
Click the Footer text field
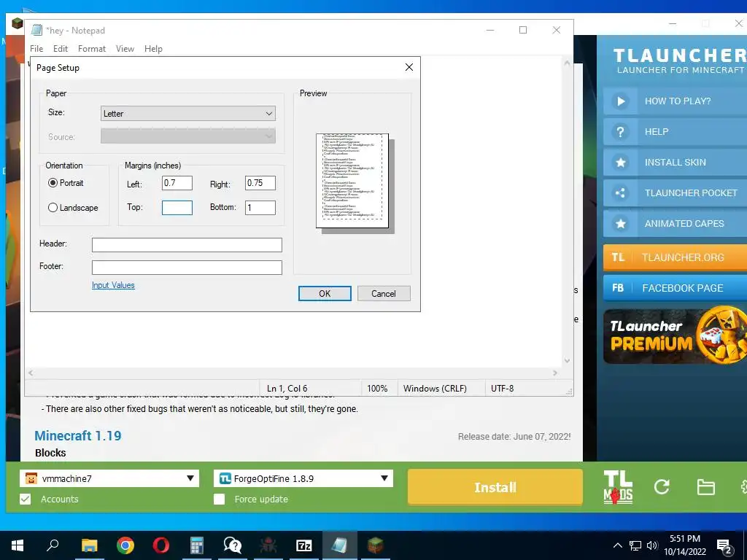pyautogui.click(x=187, y=268)
